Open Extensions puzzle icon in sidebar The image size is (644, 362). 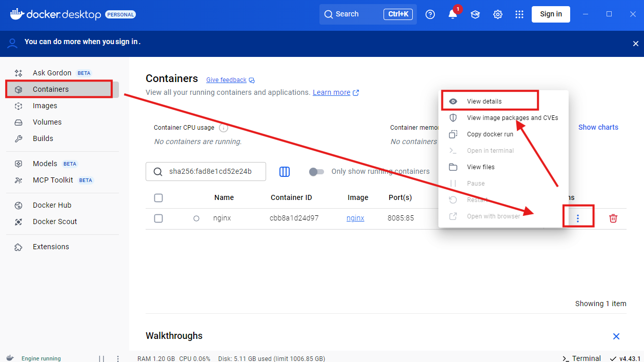[x=18, y=247]
